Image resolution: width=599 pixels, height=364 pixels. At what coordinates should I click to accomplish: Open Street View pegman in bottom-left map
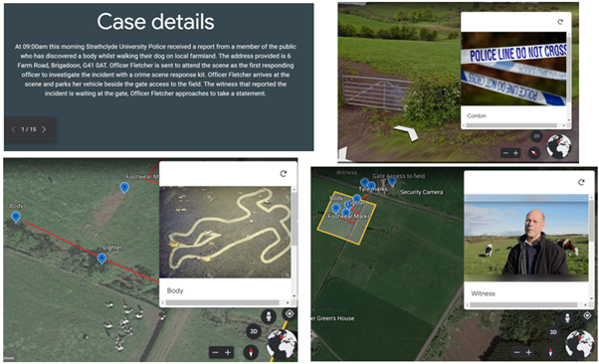coord(269,316)
